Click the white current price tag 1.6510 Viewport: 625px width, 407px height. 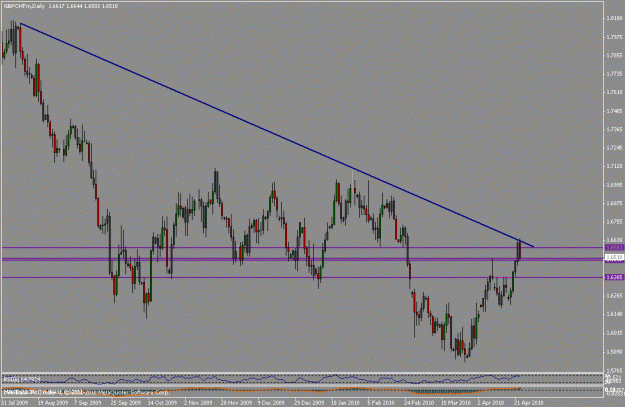coord(614,258)
